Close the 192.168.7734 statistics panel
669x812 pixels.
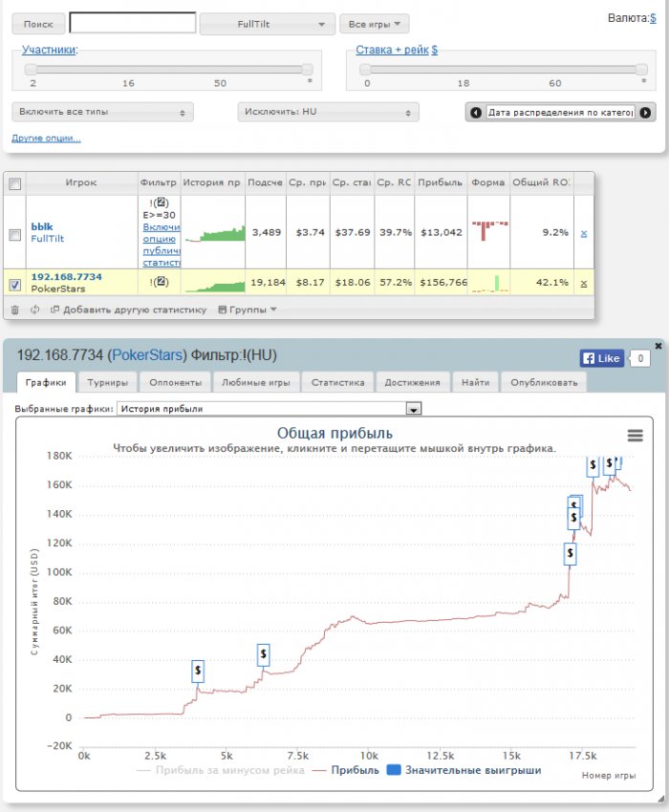[x=658, y=346]
